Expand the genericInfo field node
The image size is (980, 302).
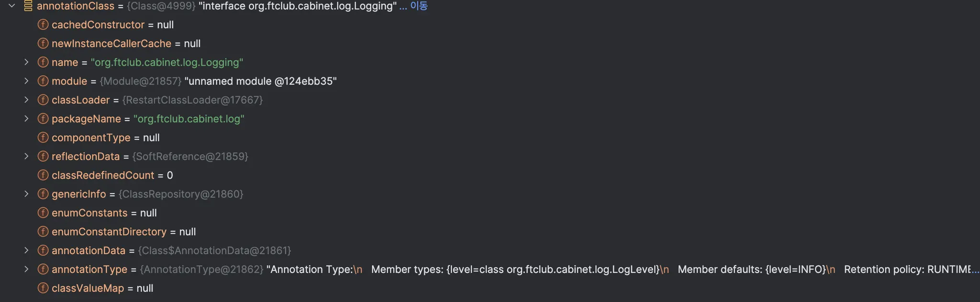click(x=26, y=194)
